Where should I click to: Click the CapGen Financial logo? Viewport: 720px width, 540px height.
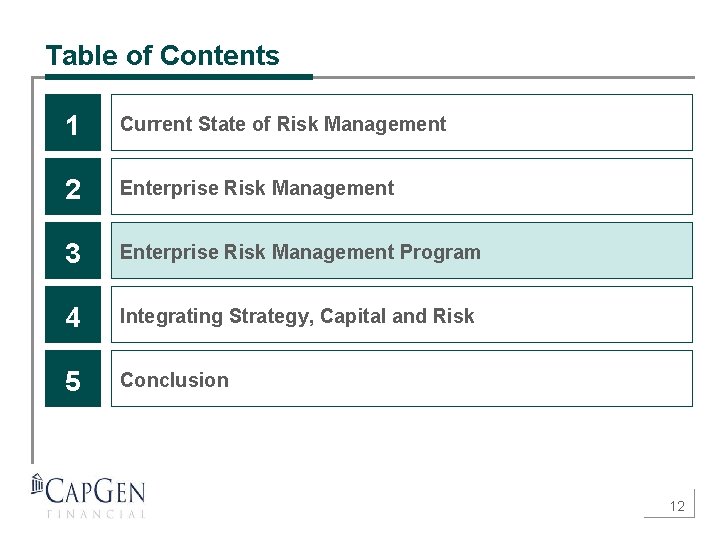(x=88, y=495)
